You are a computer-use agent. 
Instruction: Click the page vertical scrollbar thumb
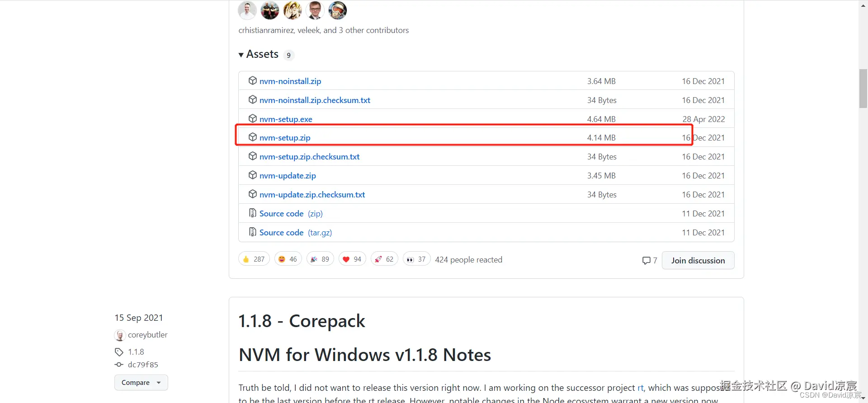pos(863,89)
